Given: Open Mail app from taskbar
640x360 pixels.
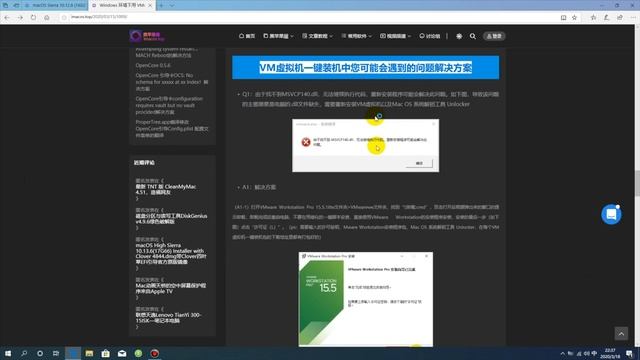Looking at the screenshot, I should click(122, 353).
